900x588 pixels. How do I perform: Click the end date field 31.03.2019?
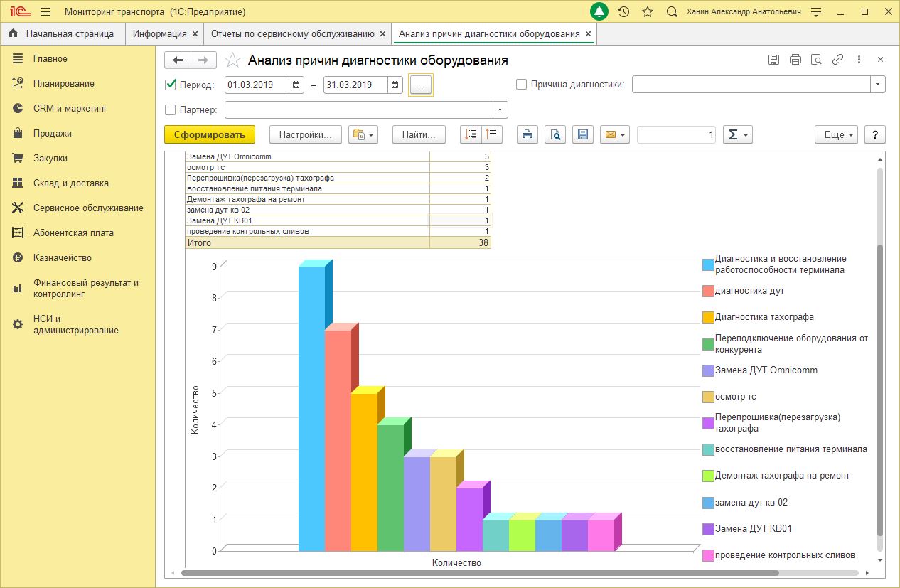(x=355, y=85)
